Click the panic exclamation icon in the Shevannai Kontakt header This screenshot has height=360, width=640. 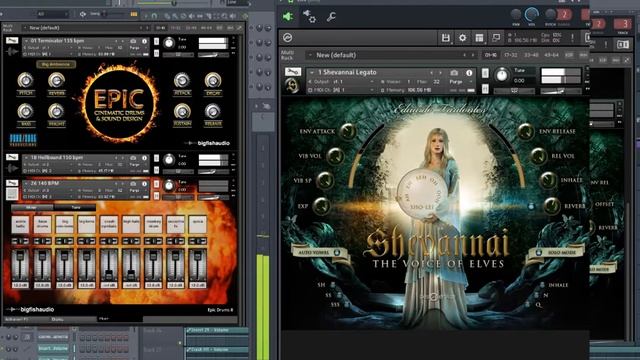click(x=572, y=38)
